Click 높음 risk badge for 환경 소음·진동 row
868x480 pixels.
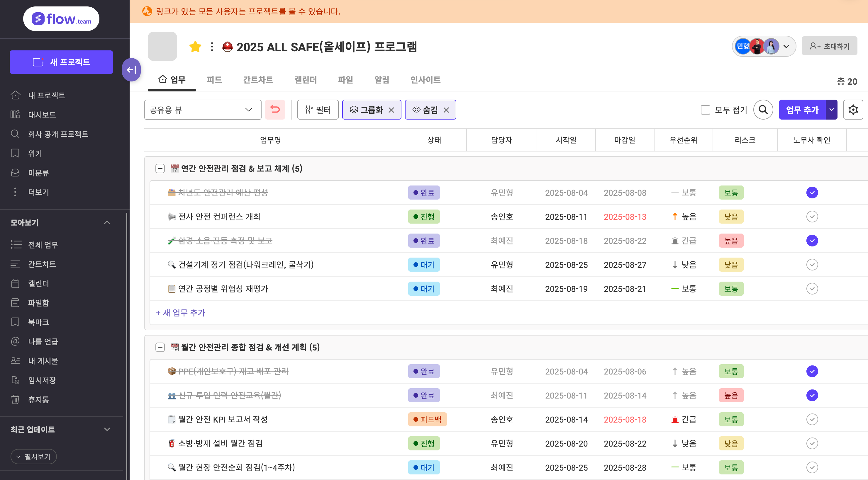point(731,241)
